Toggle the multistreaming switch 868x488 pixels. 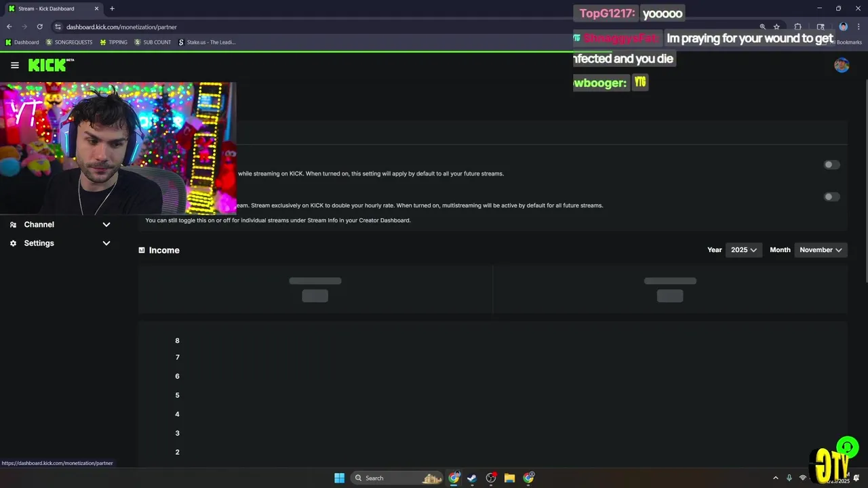831,197
